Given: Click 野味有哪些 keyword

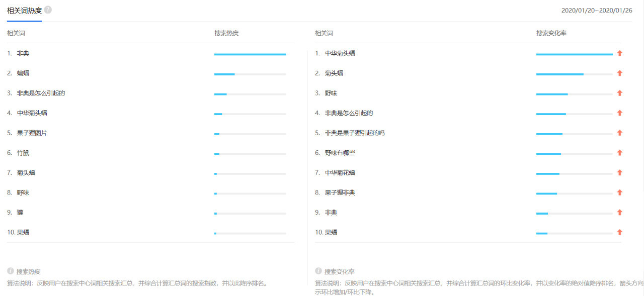Looking at the screenshot, I should click(x=340, y=153).
